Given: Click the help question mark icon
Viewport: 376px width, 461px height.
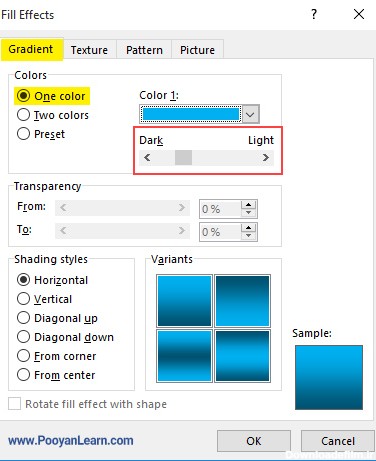Looking at the screenshot, I should (314, 14).
